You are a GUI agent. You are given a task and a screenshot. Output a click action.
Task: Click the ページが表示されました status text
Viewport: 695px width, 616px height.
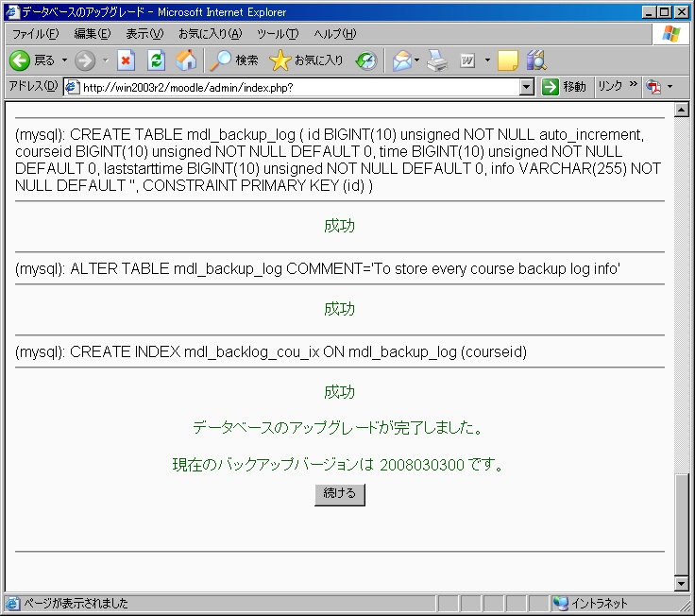76,603
